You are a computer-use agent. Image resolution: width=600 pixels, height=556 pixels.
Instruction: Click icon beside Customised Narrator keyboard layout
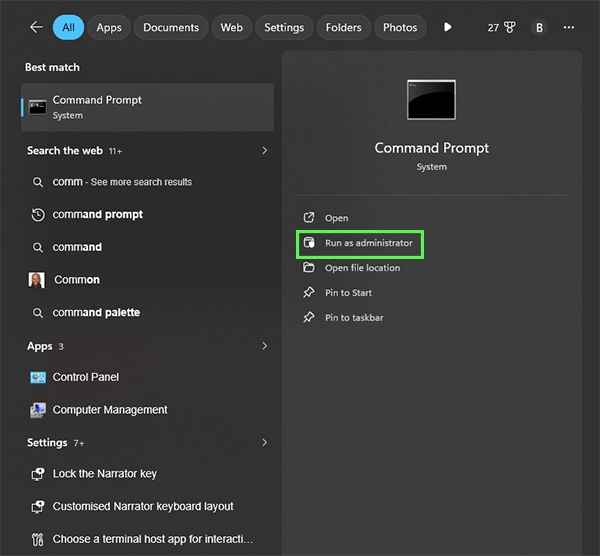38,507
